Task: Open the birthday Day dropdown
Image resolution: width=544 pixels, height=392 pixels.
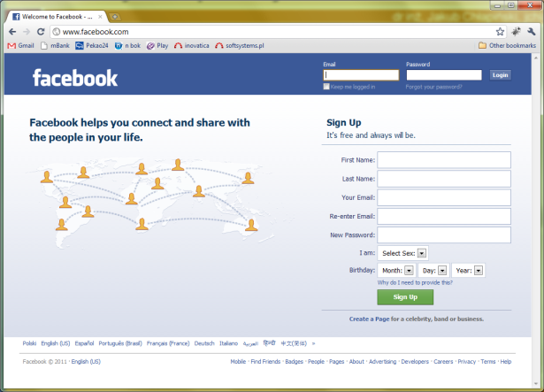Action: [x=433, y=271]
